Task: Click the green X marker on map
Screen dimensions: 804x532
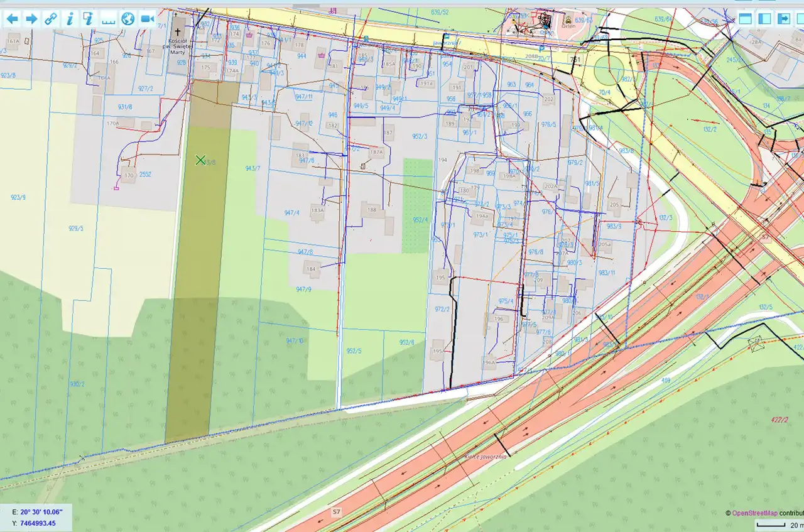Action: click(x=200, y=160)
